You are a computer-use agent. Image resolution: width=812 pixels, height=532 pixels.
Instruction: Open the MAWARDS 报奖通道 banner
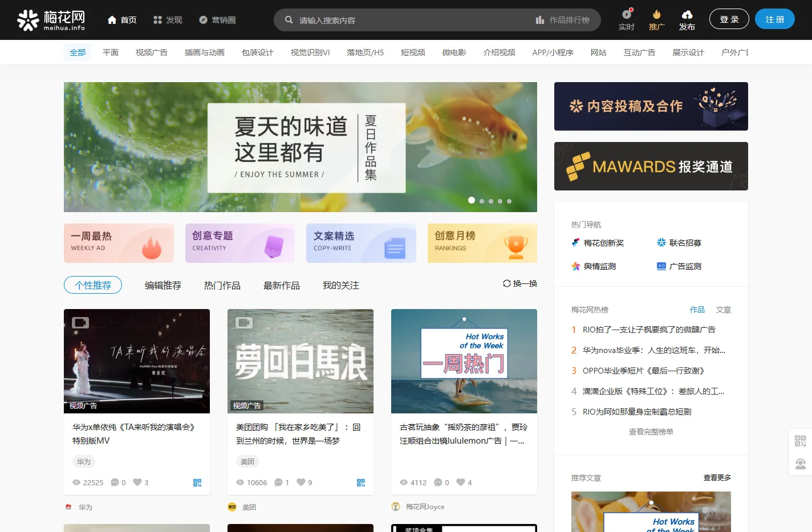[651, 166]
